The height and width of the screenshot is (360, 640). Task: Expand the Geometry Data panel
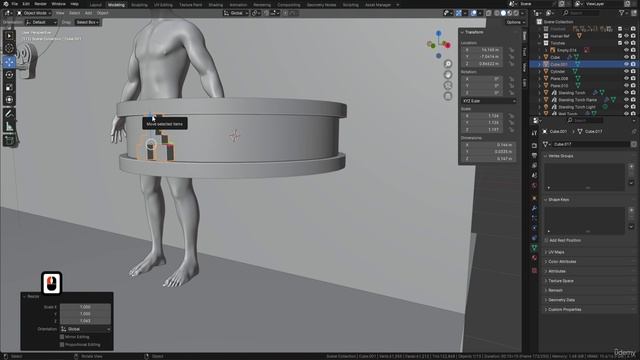[546, 300]
